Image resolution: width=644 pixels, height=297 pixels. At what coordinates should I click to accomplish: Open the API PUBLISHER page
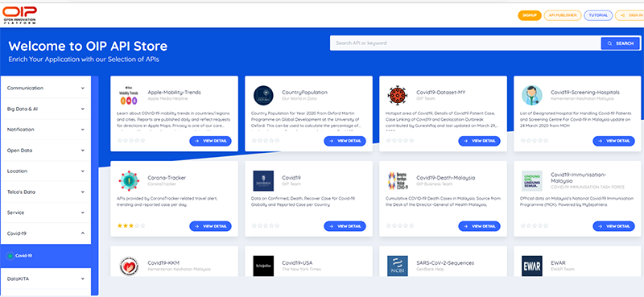point(562,15)
